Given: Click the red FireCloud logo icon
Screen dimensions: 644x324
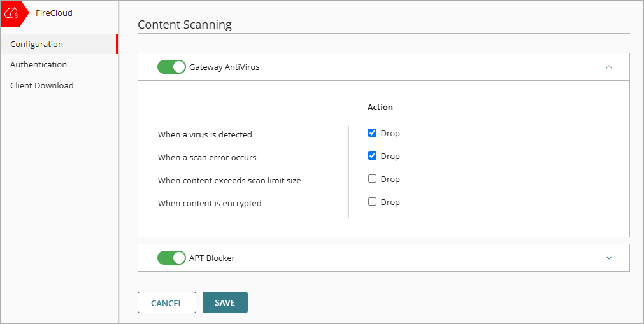Looking at the screenshot, I should click(11, 13).
